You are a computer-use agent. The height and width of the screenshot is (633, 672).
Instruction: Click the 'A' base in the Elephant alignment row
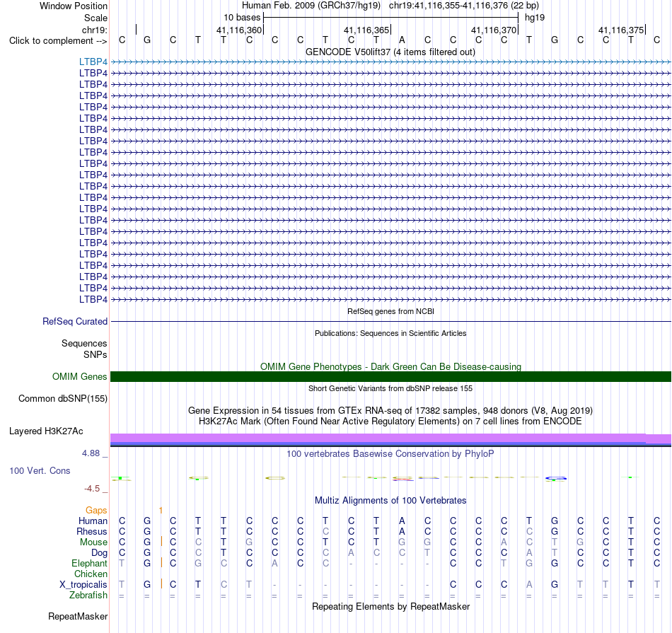274,563
